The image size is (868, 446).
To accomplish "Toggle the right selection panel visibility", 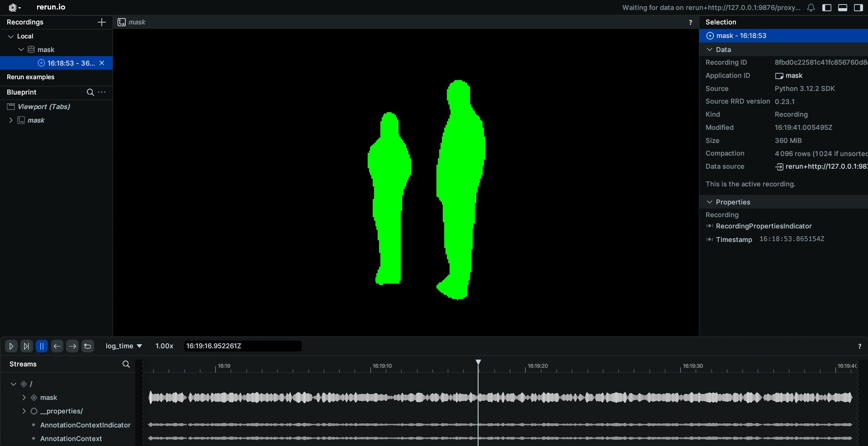I will click(858, 8).
